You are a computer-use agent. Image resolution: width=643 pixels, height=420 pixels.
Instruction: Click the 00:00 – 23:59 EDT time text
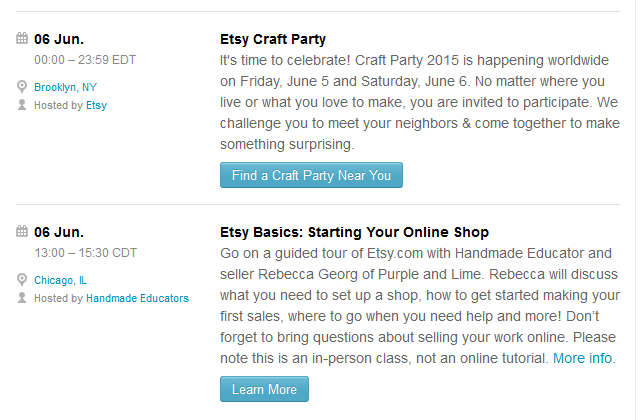click(x=85, y=60)
